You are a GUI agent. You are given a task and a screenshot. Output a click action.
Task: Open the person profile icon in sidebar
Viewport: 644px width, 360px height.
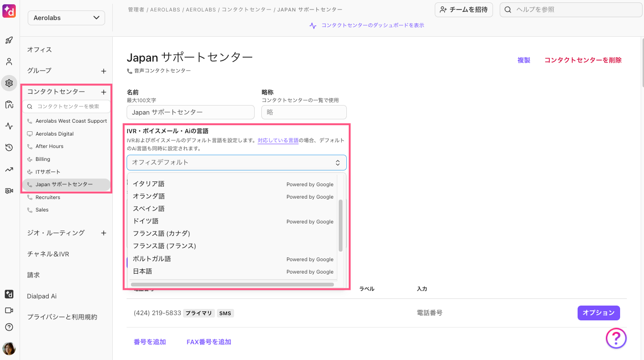9,62
